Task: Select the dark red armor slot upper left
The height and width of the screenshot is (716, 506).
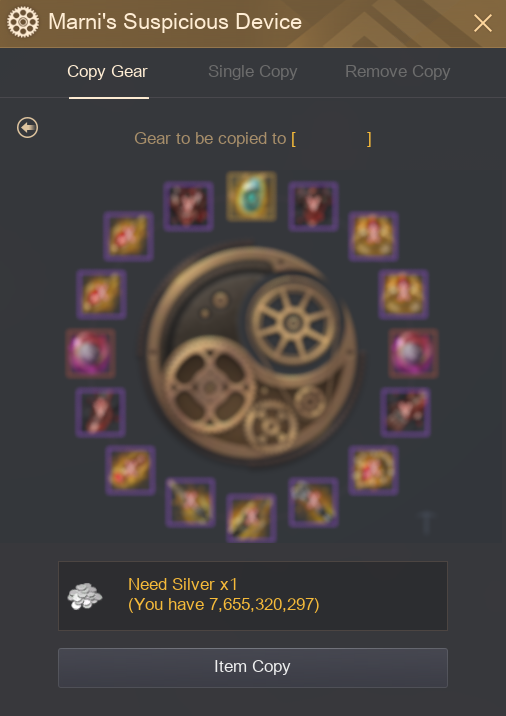Action: click(189, 206)
